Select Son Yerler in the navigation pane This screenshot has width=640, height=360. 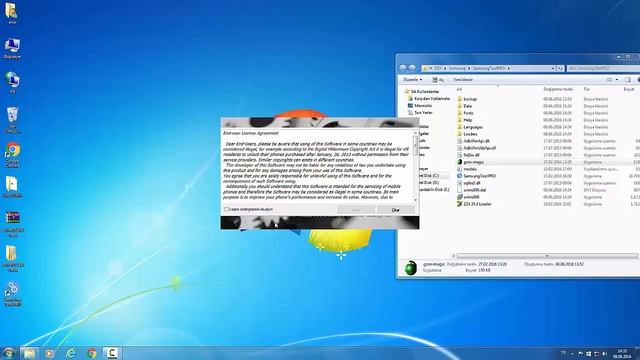[x=420, y=112]
